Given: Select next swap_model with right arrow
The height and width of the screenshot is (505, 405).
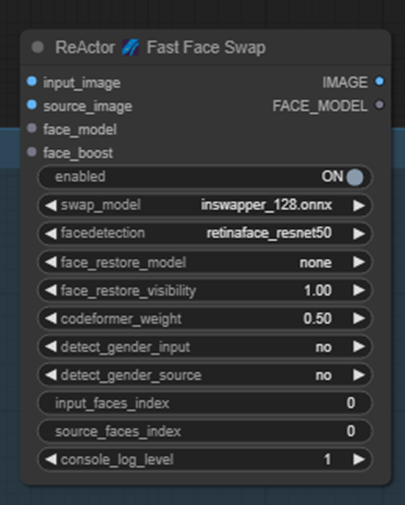Looking at the screenshot, I should coord(359,205).
